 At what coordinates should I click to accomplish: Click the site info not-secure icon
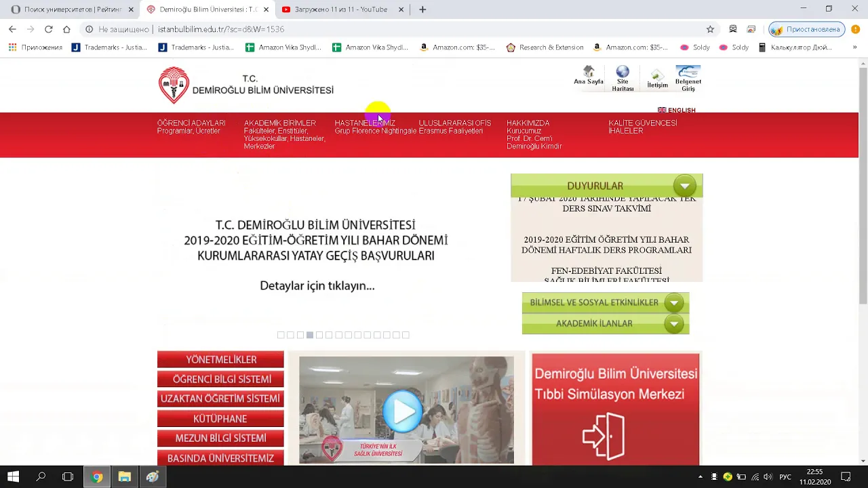click(x=89, y=29)
